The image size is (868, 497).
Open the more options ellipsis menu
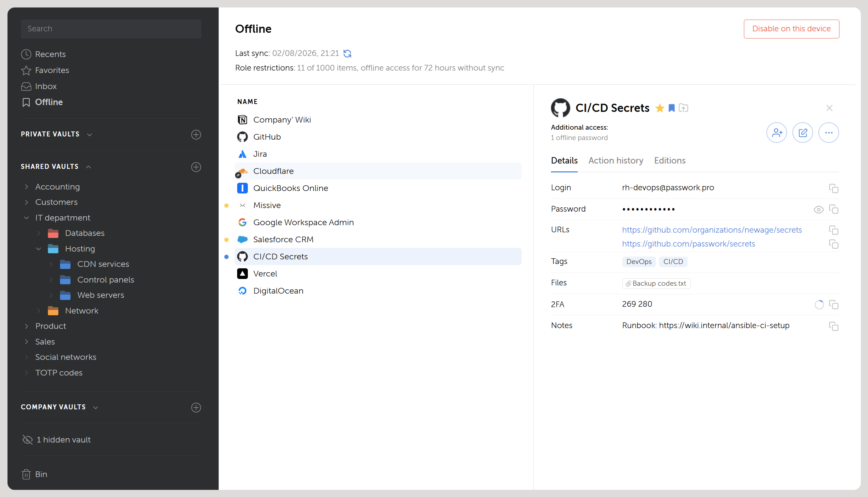[x=829, y=133]
